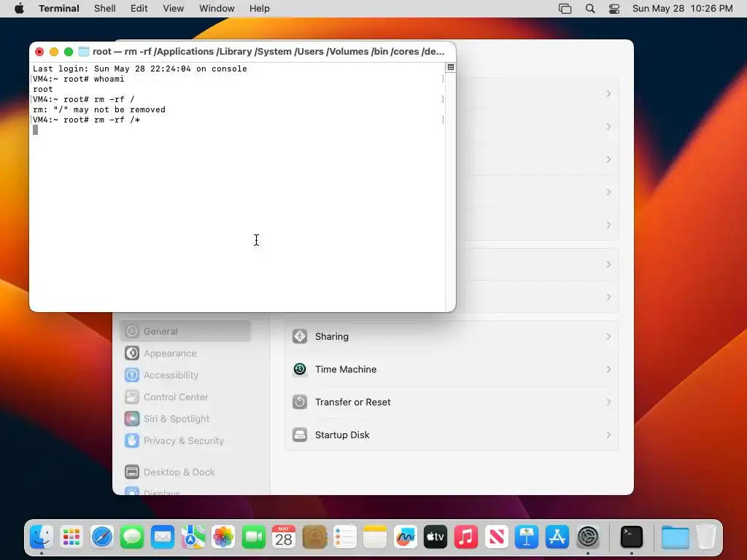Open the Help menu
This screenshot has height=560, width=747.
259,9
